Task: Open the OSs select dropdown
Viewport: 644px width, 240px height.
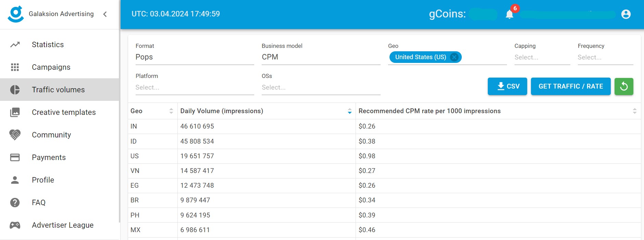Action: tap(321, 87)
